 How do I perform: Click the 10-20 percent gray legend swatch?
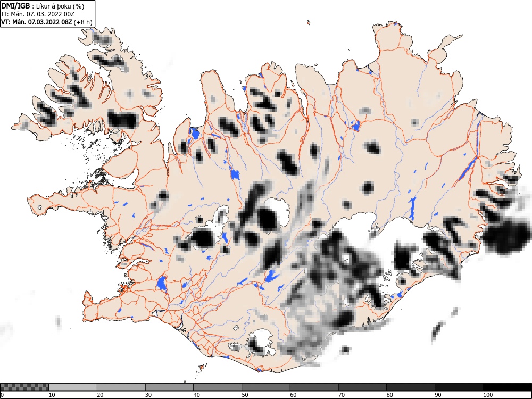(x=73, y=387)
